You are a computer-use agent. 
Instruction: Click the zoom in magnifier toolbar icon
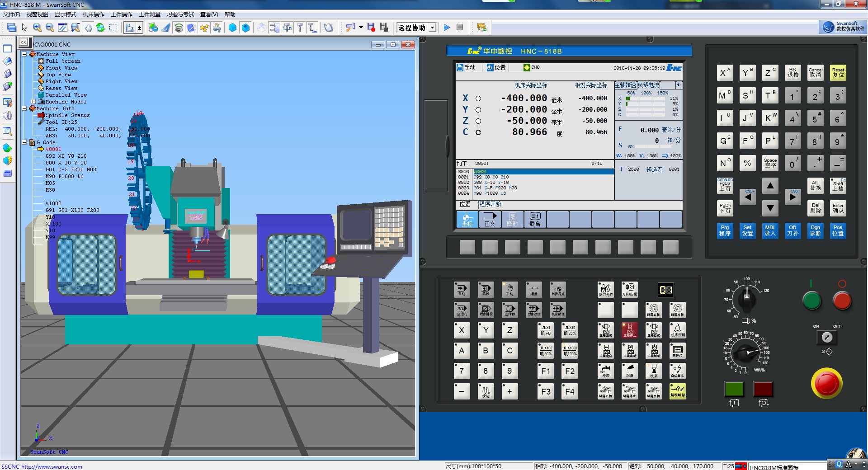37,28
